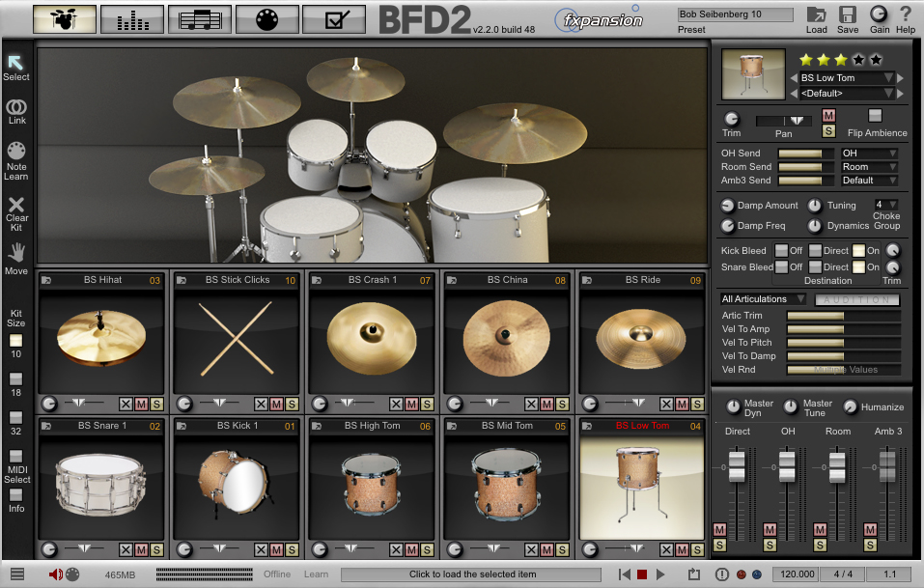Mute the Room mixer channel
The image size is (924, 588).
point(820,530)
